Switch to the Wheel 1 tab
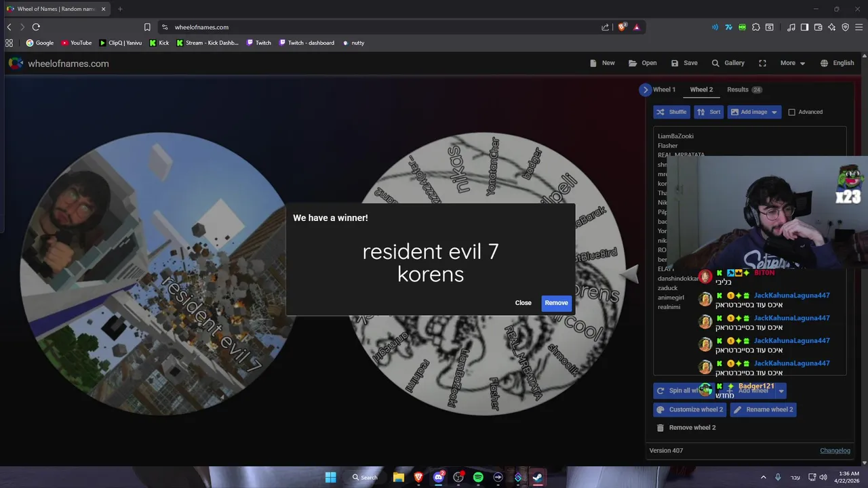The width and height of the screenshot is (868, 488). (664, 89)
